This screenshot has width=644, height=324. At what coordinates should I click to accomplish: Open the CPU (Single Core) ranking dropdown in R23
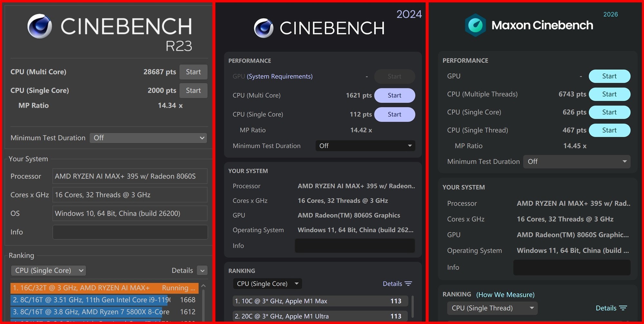point(48,270)
